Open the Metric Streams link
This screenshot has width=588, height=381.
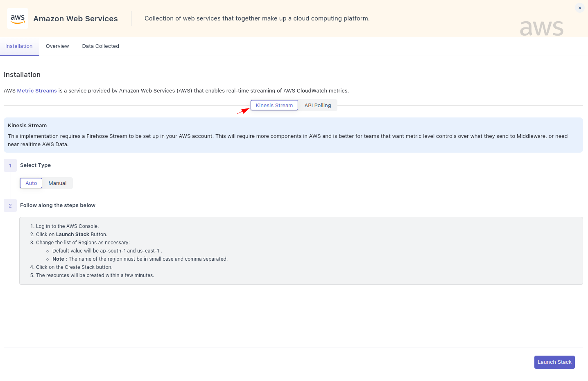[37, 91]
